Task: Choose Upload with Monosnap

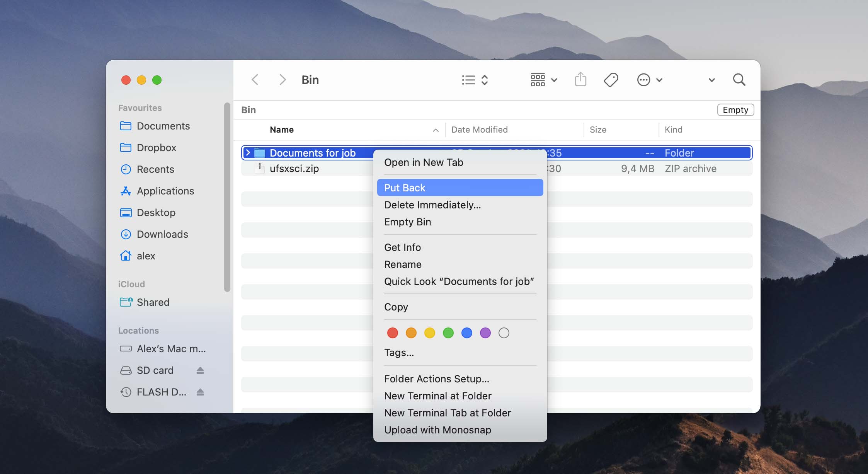Action: (x=460, y=430)
